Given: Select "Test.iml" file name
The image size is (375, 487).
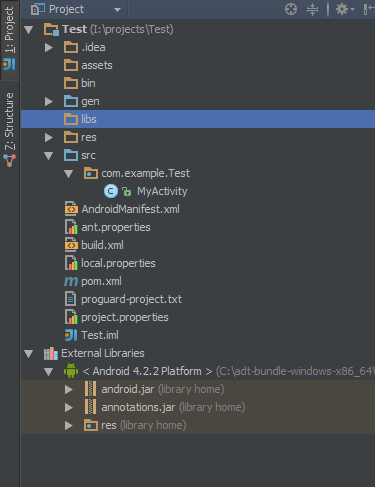Looking at the screenshot, I should (x=100, y=335).
